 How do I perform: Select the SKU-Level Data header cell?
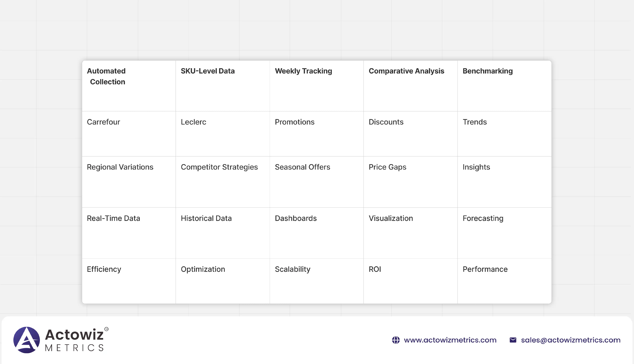[x=208, y=71]
